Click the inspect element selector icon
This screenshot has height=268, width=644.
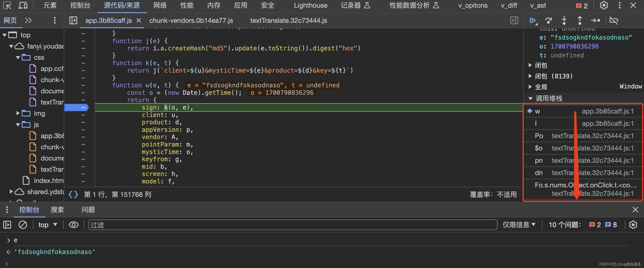[x=7, y=5]
